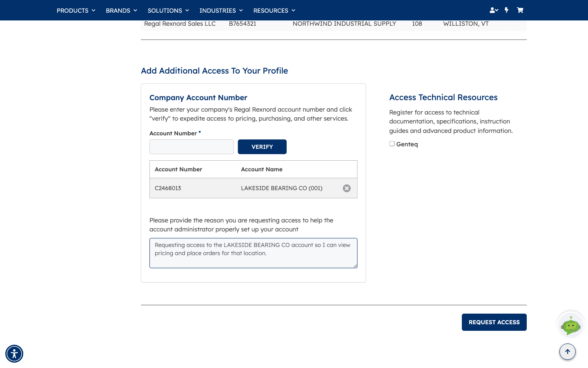Select the C2468013 account number cell

pyautogui.click(x=168, y=188)
